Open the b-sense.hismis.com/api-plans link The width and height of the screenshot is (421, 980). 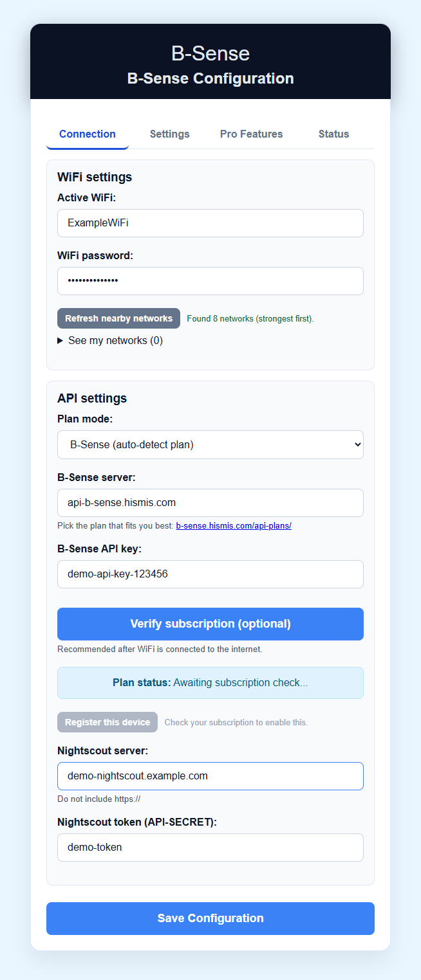(x=234, y=525)
